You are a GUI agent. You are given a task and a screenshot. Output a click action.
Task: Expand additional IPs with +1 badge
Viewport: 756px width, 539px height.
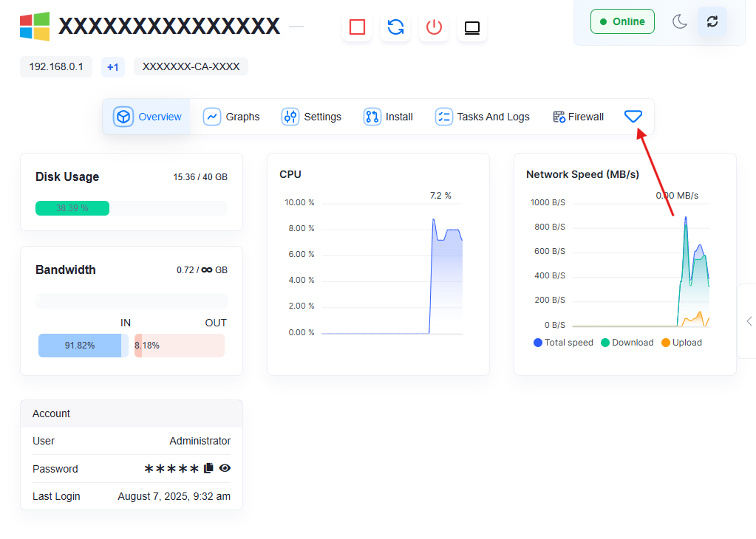click(112, 67)
